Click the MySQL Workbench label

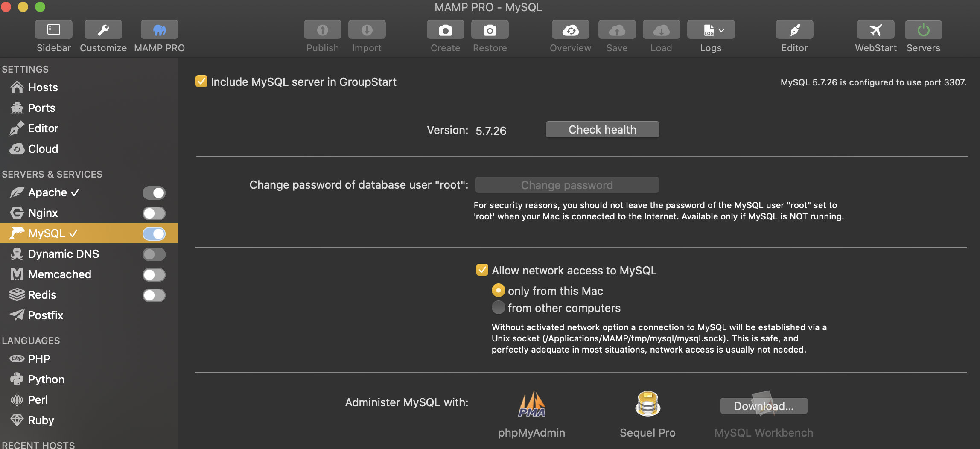coord(764,433)
